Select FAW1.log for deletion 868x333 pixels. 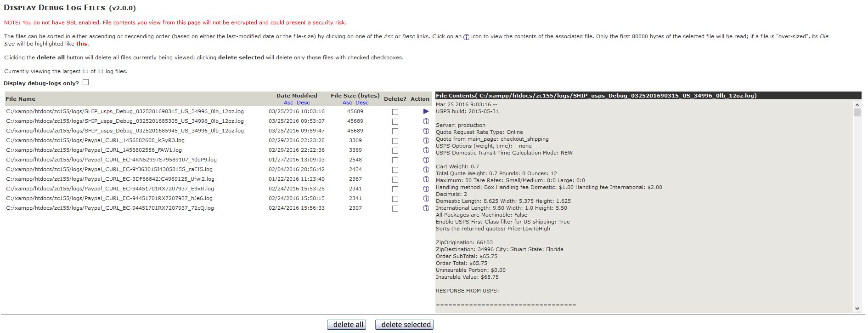pyautogui.click(x=395, y=150)
